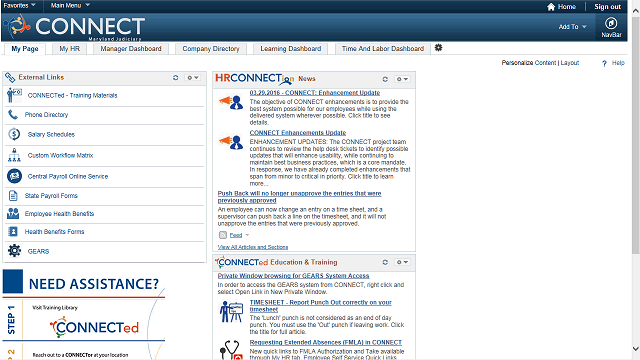
Task: Click the Employee Health Benefits people icon
Action: point(13,213)
